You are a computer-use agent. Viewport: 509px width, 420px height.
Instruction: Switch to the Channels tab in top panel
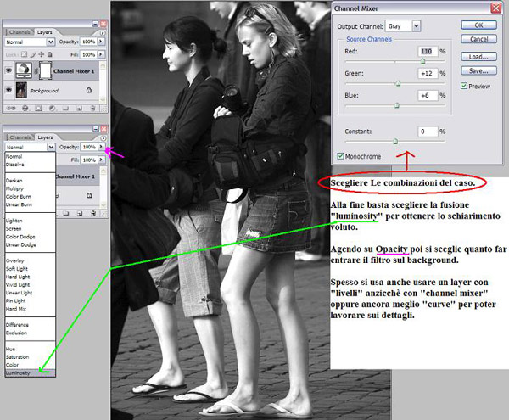click(x=20, y=31)
